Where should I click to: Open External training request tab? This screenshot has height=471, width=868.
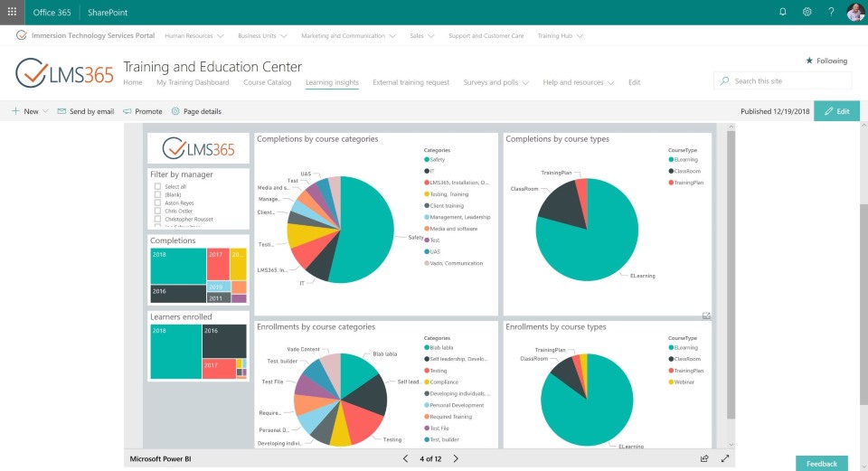coord(410,82)
